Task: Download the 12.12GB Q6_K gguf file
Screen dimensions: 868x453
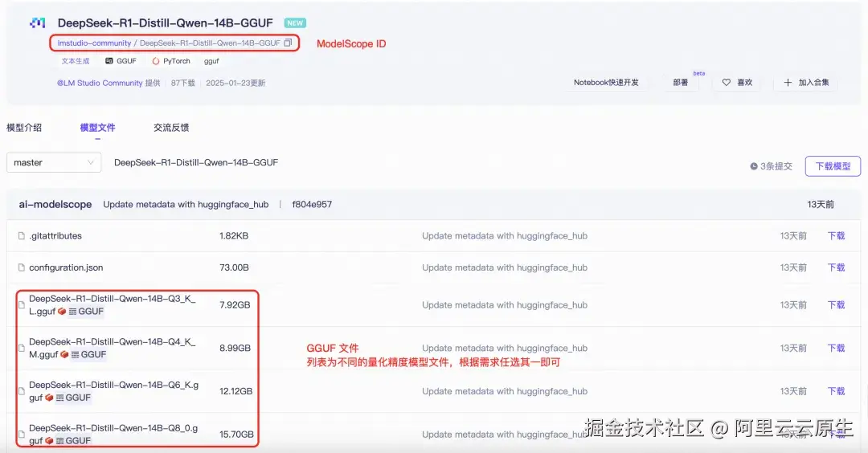Action: coord(836,391)
